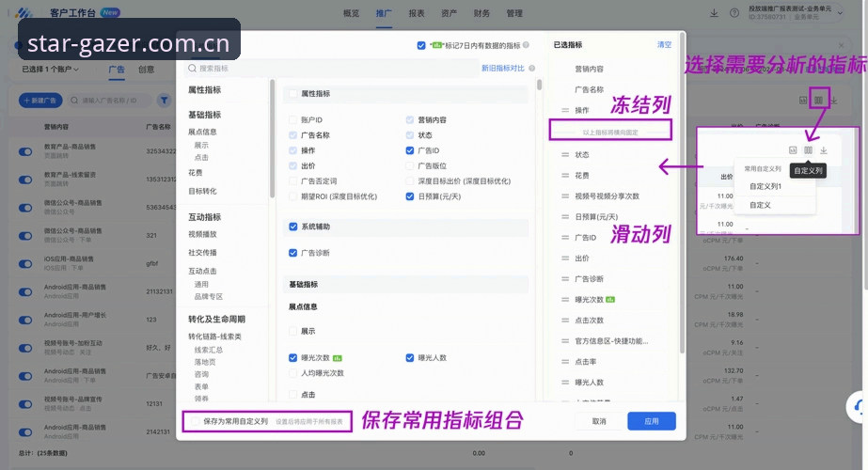868x470 pixels.
Task: Grab the drag handle of selected 广告诊断 column
Action: [x=565, y=279]
